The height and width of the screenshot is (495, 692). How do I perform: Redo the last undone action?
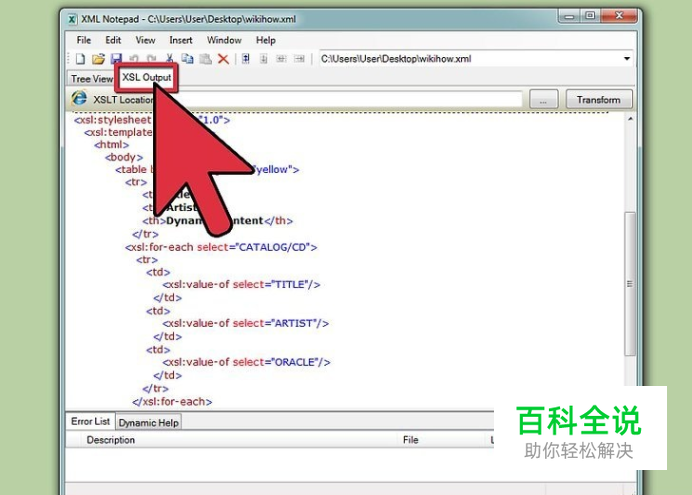[x=151, y=59]
